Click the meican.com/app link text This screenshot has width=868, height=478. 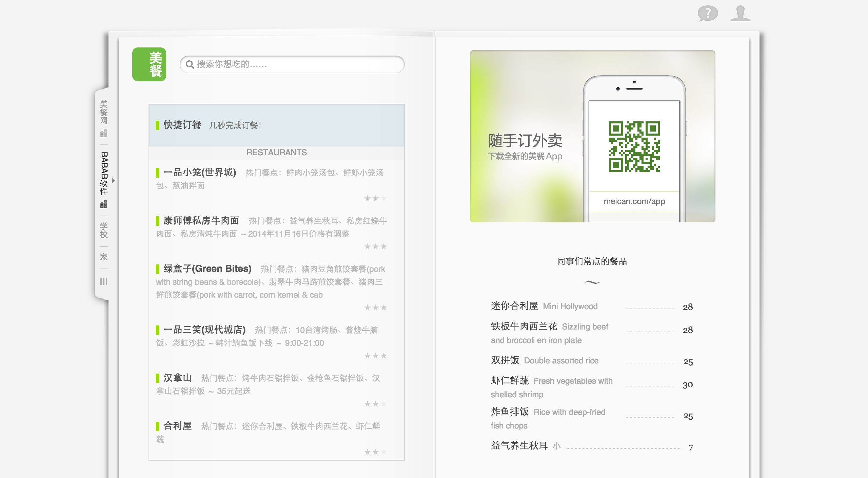coord(634,201)
